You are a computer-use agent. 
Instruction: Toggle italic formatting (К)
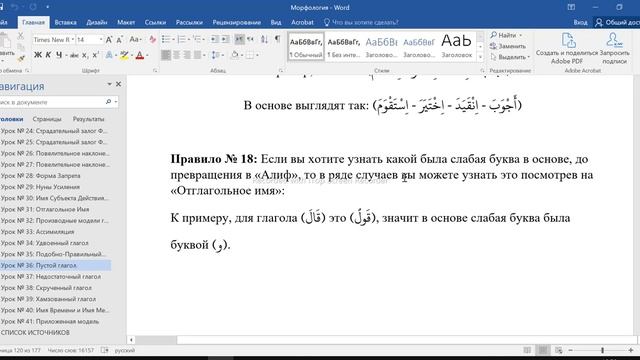pyautogui.click(x=48, y=55)
